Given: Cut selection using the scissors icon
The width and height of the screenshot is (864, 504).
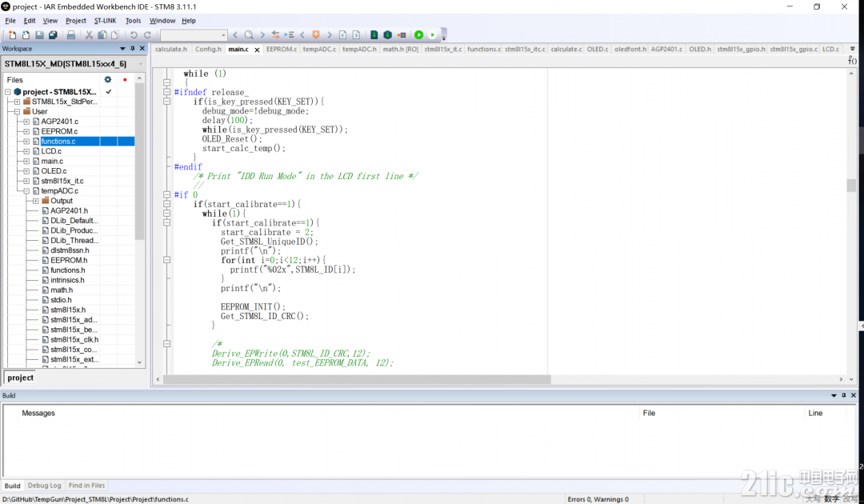Looking at the screenshot, I should pos(89,34).
